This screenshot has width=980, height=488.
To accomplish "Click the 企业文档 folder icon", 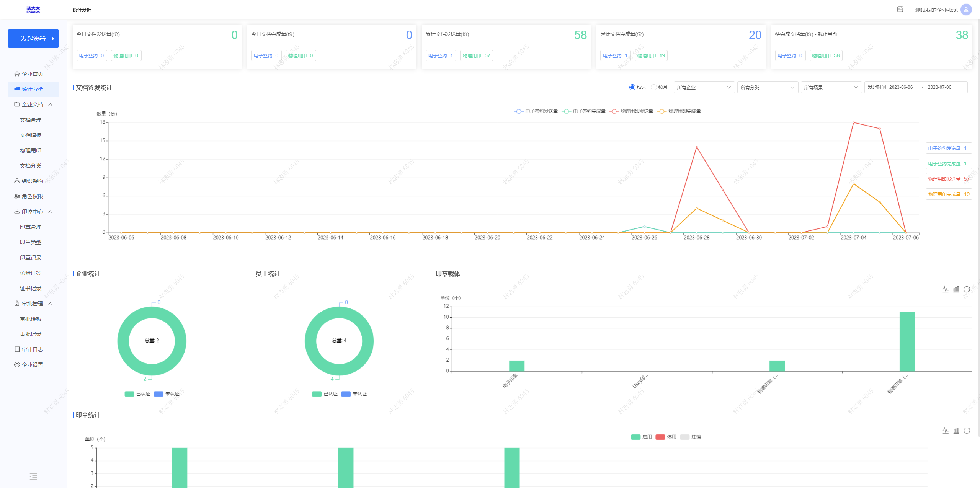I will (17, 104).
